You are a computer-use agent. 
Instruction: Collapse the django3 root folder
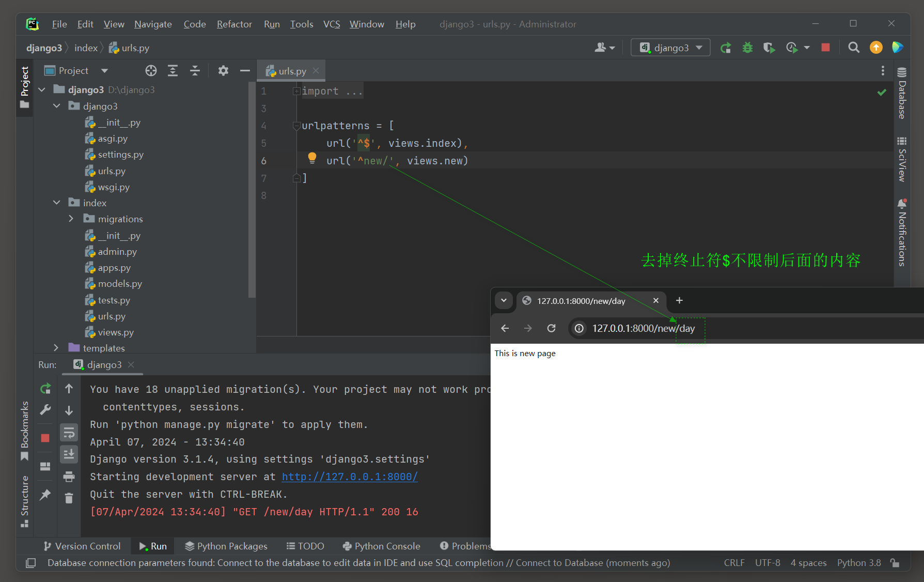pyautogui.click(x=42, y=90)
